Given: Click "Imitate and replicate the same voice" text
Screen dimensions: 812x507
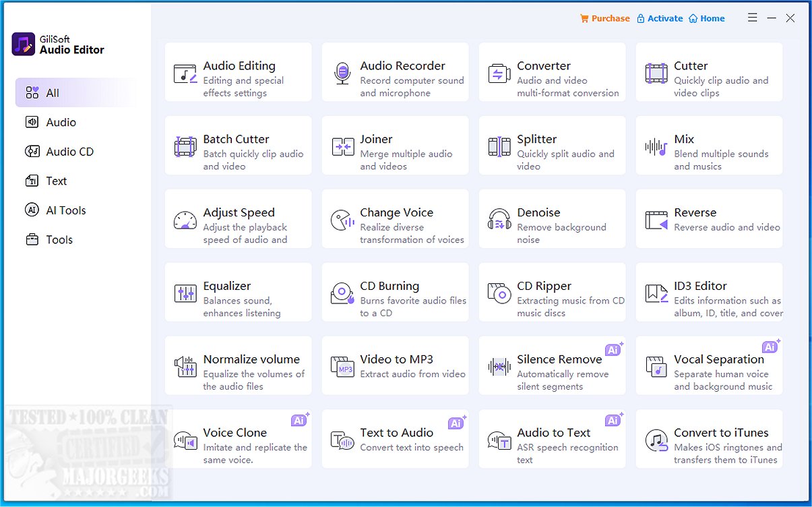Looking at the screenshot, I should (x=255, y=454).
